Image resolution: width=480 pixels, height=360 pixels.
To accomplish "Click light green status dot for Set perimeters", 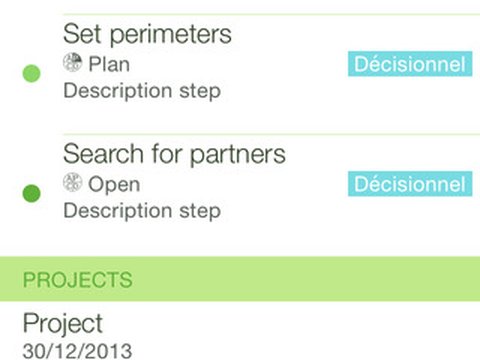I will pyautogui.click(x=31, y=73).
